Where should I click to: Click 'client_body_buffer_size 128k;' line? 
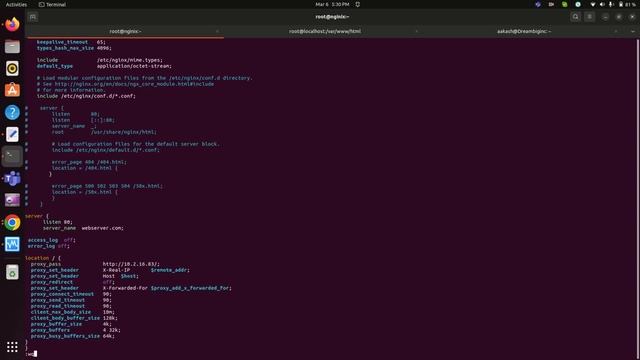click(74, 318)
